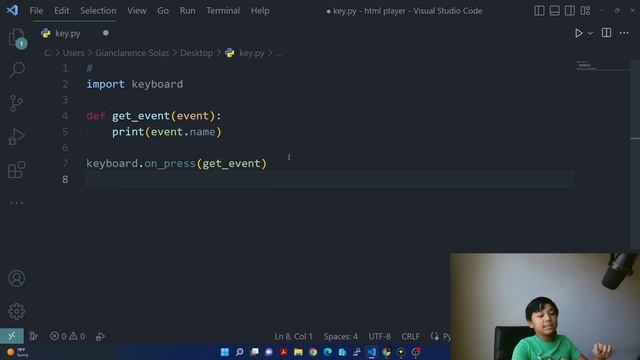Toggle the secondary side bar layout
The width and height of the screenshot is (640, 360).
tap(570, 11)
